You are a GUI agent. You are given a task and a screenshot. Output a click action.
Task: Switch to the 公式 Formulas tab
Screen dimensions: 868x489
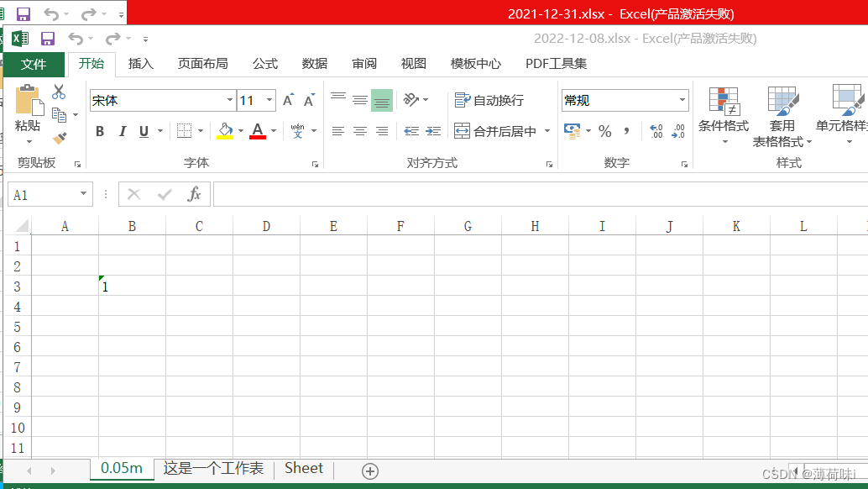(x=265, y=64)
